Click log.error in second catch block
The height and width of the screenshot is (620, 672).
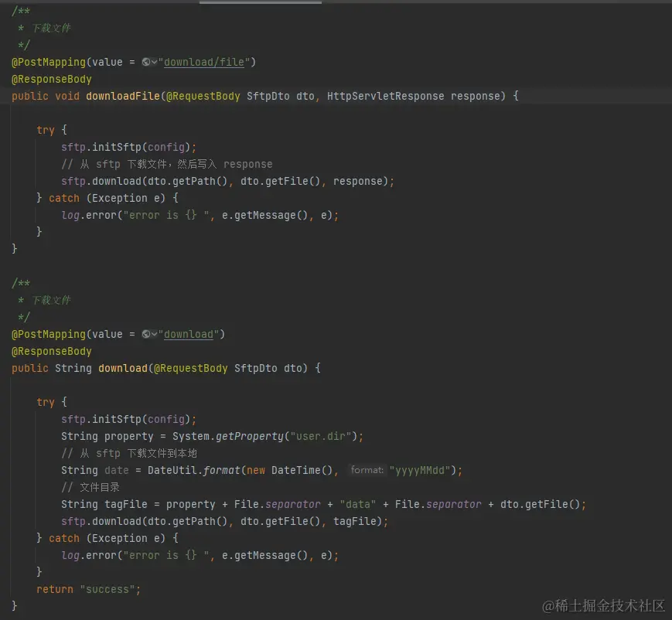(89, 555)
